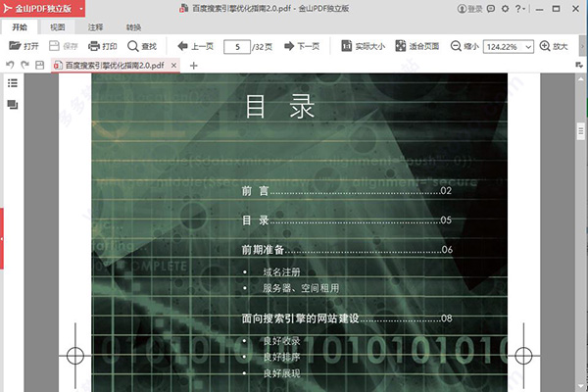Viewport: 588px width, 392px height.
Task: Click the Print (打印) icon
Action: click(x=102, y=46)
